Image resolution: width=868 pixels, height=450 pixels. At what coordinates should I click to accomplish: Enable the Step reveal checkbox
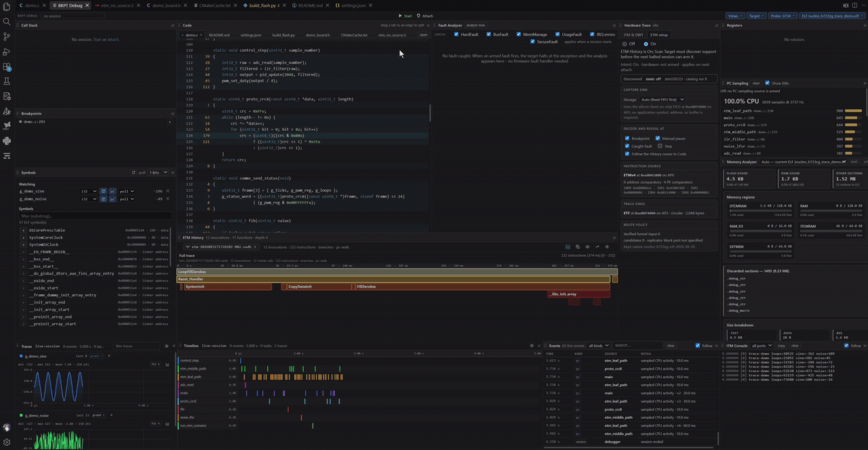click(x=660, y=146)
